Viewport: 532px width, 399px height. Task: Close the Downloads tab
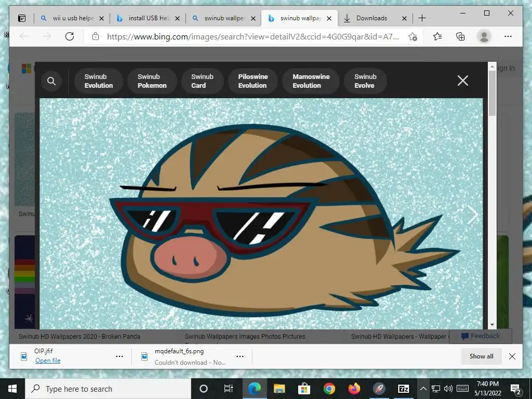(404, 19)
